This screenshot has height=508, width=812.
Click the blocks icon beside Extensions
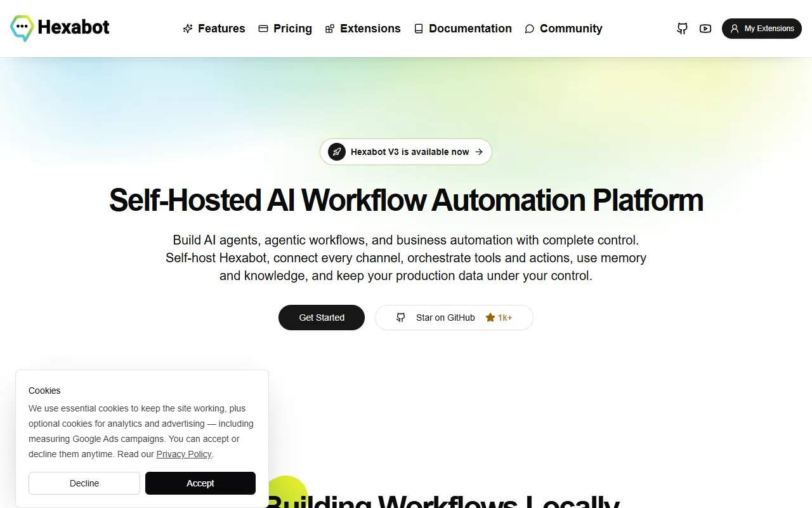(330, 29)
